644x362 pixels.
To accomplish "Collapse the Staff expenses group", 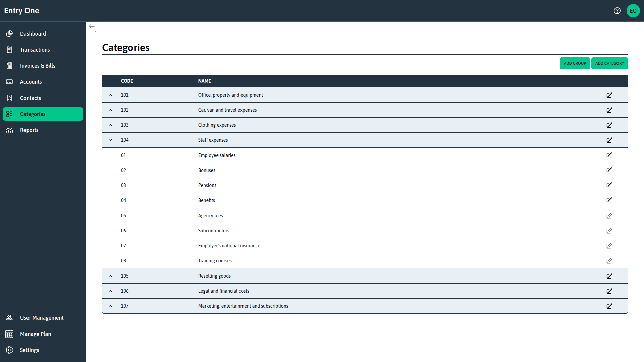I will tap(110, 140).
